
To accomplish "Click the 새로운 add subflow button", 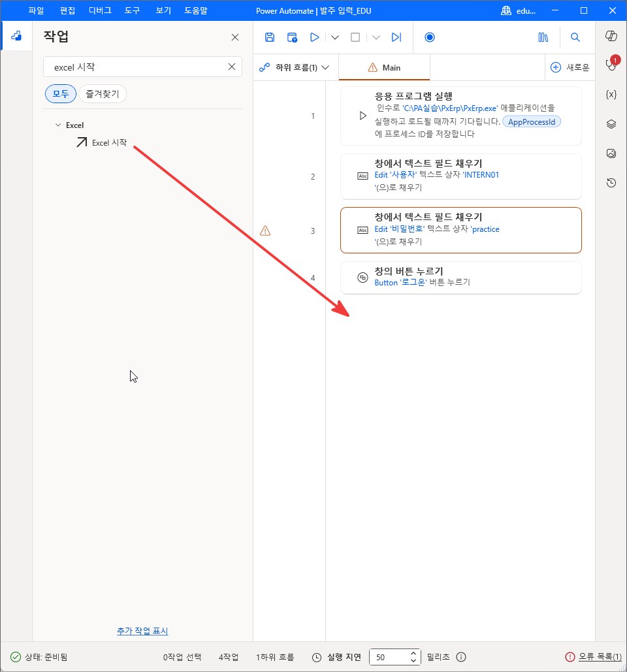I will pos(570,67).
